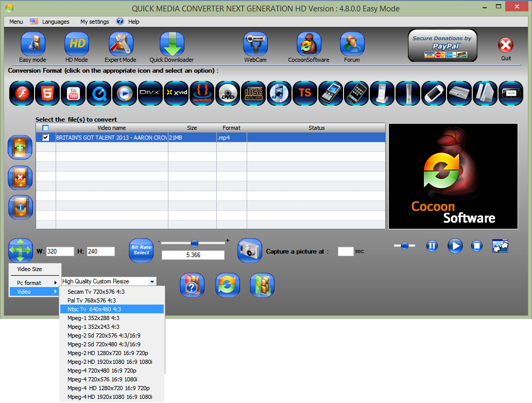Select iPod conversion format
The height and width of the screenshot is (403, 532).
click(x=383, y=93)
